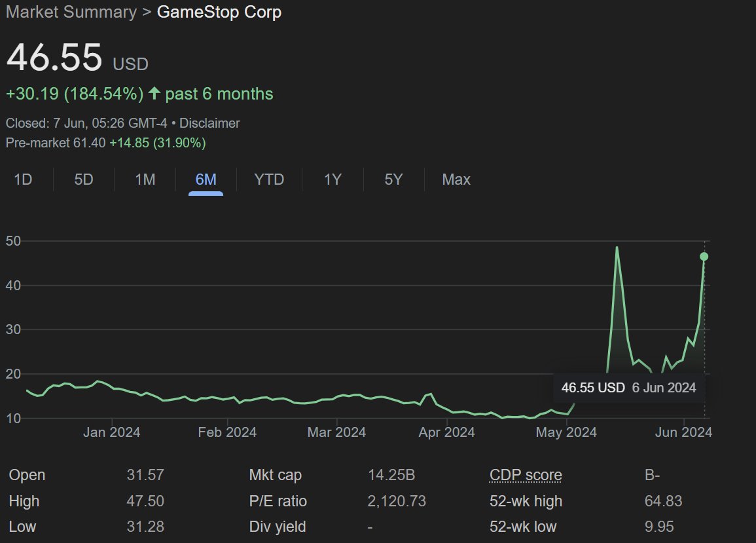756x543 pixels.
Task: Click the Closed: 7 Jun timestamp text
Action: (86, 123)
